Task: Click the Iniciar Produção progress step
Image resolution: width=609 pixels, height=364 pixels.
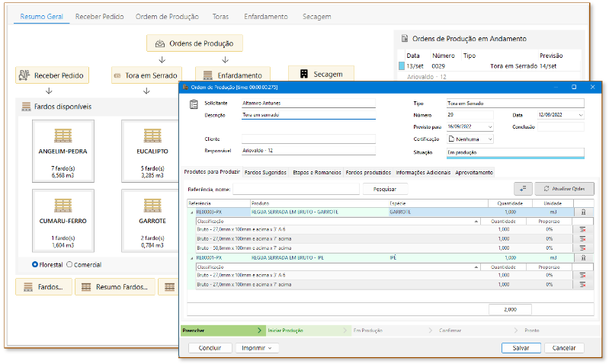Action: (286, 330)
